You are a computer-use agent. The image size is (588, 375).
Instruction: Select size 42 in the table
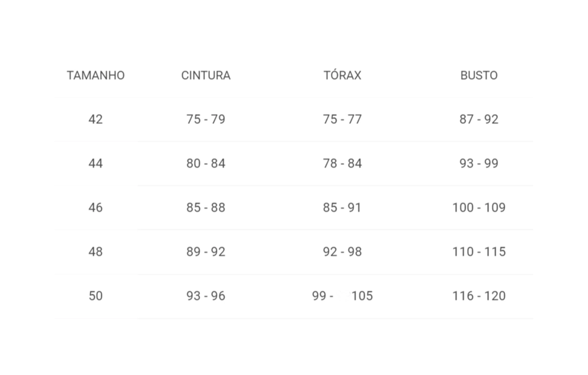click(96, 119)
